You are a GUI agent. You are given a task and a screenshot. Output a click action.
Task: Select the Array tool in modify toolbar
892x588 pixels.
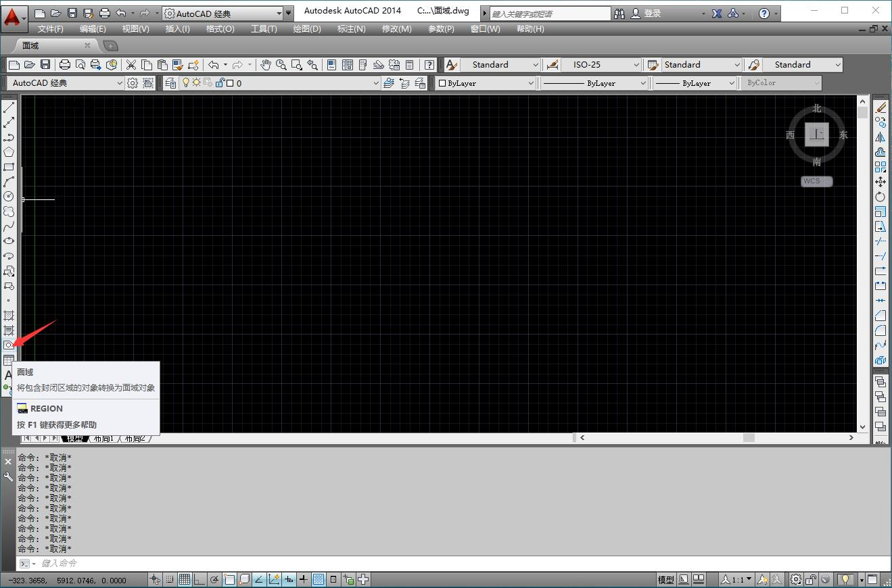coord(881,167)
